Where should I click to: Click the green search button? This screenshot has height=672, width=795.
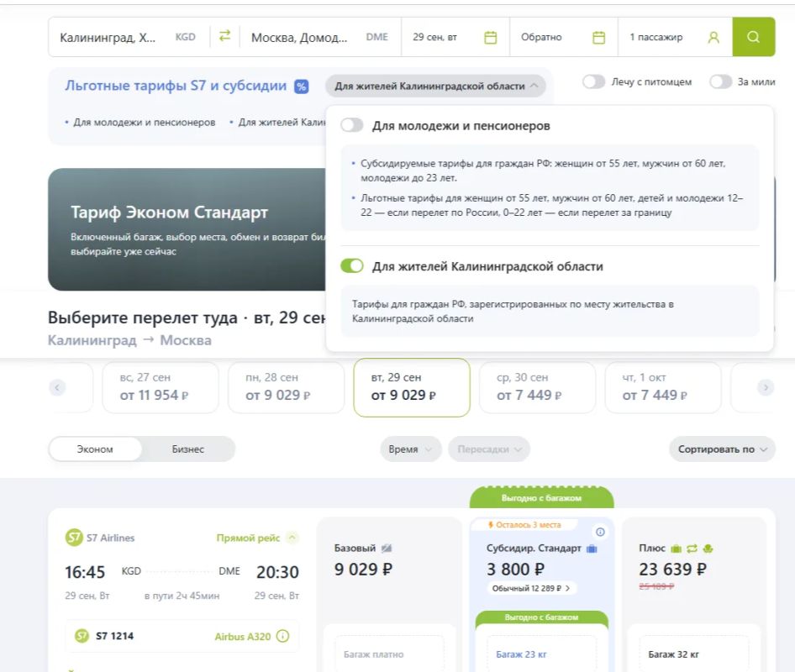[754, 36]
